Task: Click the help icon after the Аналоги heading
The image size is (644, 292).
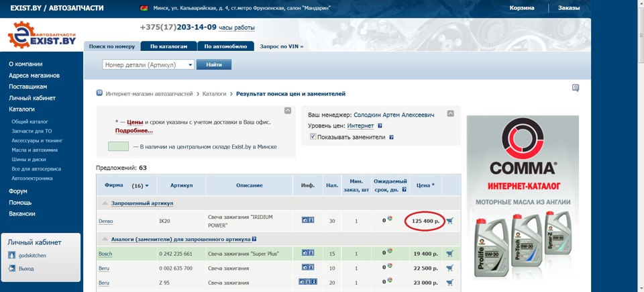Action: (254, 238)
